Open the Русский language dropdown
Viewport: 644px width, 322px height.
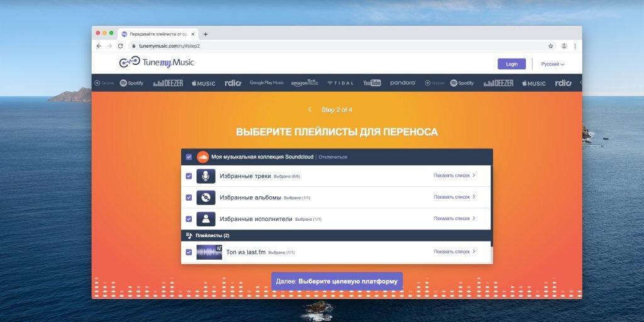[552, 64]
